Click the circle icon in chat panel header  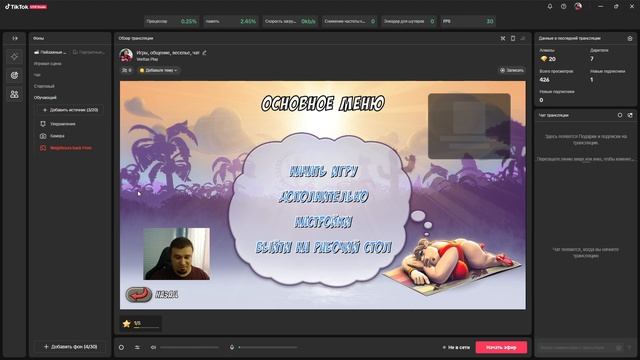coord(620,115)
